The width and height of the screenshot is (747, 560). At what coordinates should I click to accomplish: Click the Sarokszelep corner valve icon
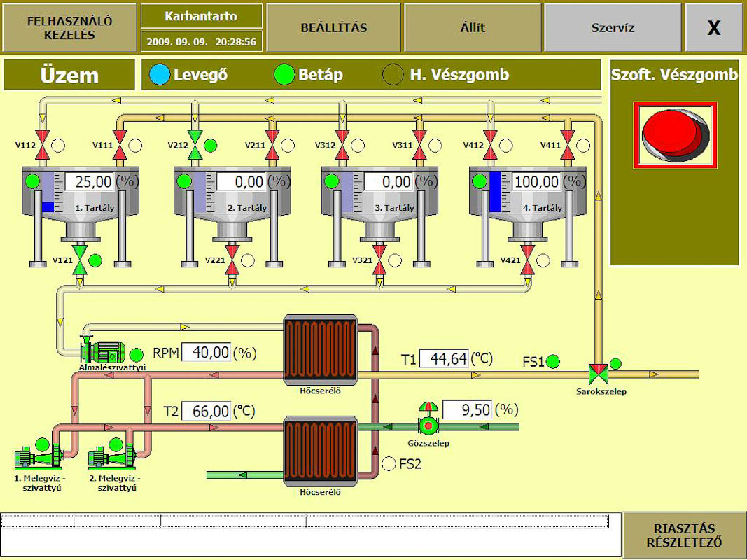coord(597,374)
